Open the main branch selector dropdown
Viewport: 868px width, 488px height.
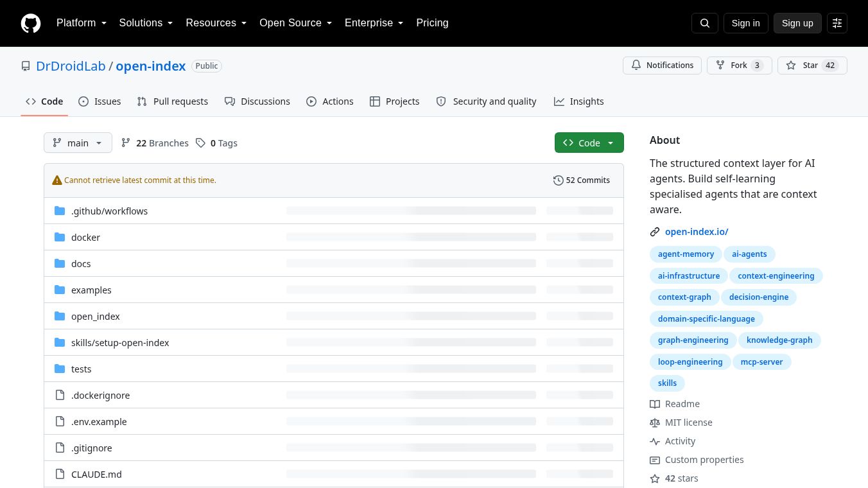tap(78, 143)
